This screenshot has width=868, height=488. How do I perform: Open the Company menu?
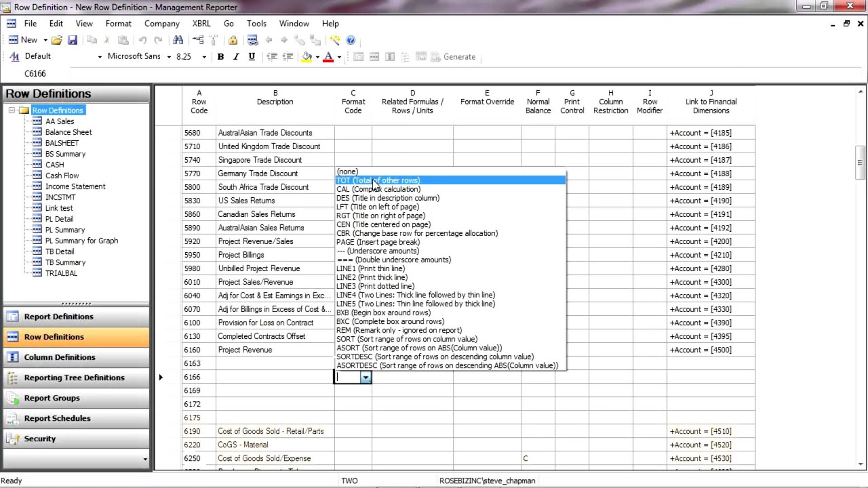pyautogui.click(x=162, y=23)
